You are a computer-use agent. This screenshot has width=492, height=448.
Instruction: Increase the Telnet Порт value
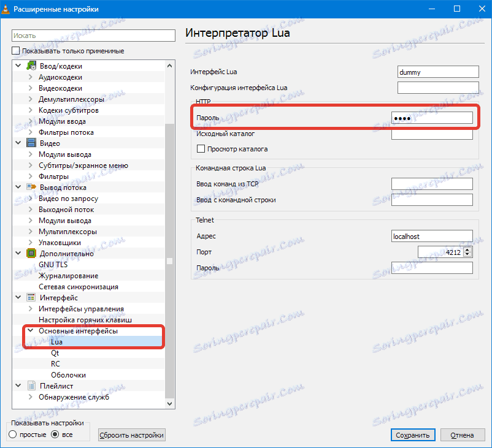click(x=467, y=249)
